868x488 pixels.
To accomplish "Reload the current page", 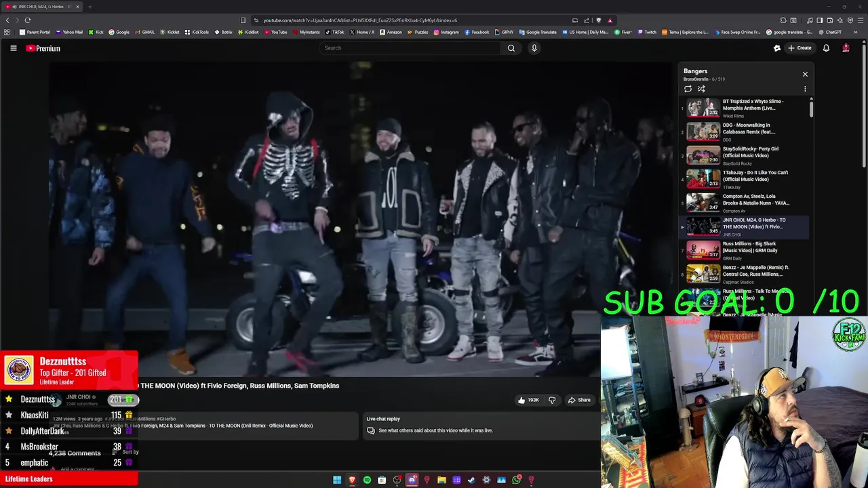I will point(28,20).
